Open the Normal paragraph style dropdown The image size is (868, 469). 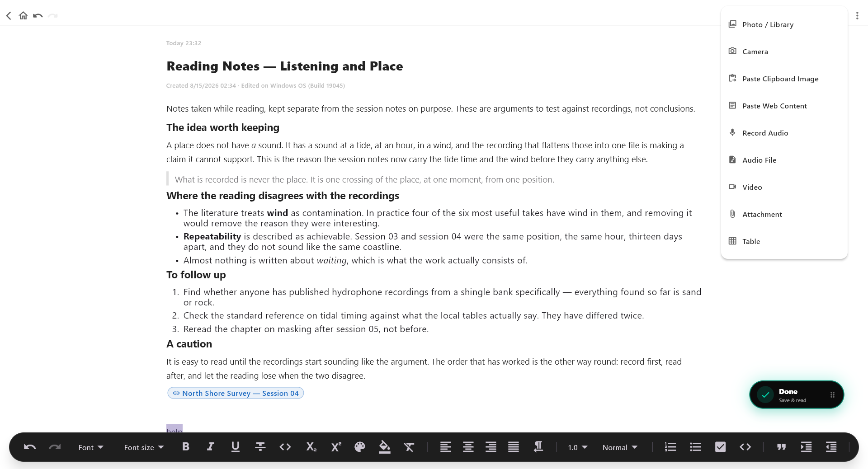(620, 447)
